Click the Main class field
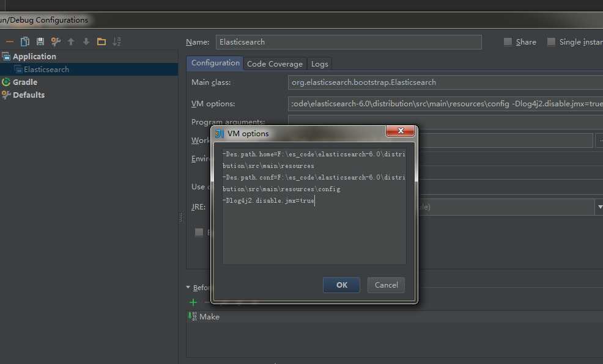Screen dimensions: 603x364 (445, 82)
